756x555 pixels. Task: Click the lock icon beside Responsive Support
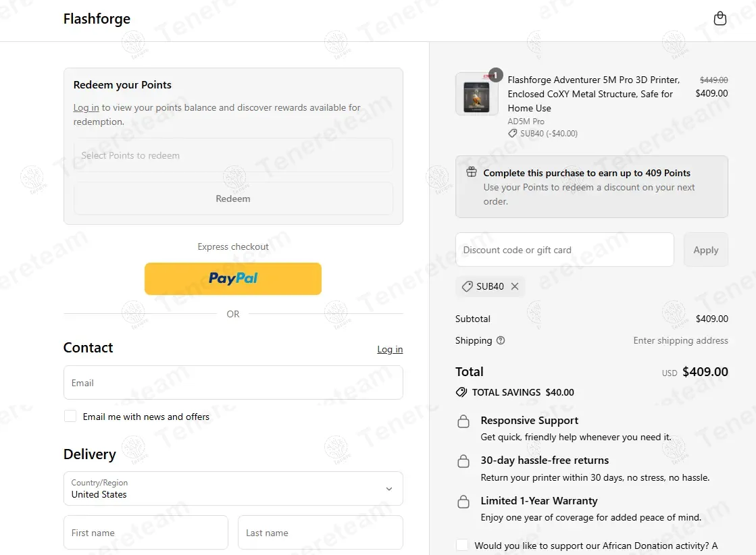(x=463, y=422)
